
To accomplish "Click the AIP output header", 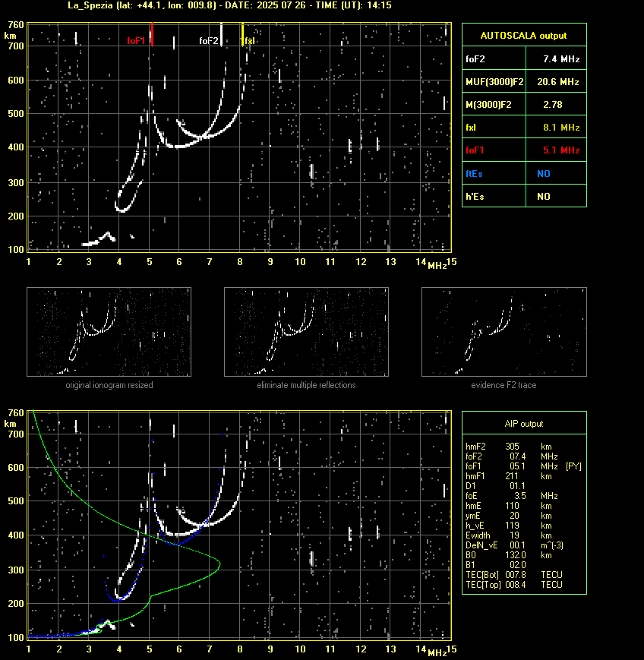I will (523, 424).
